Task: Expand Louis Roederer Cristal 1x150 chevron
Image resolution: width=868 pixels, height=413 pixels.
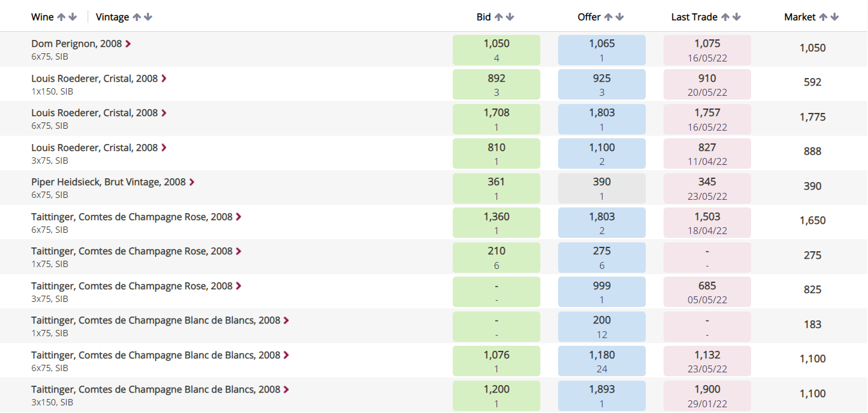Action: click(x=164, y=79)
